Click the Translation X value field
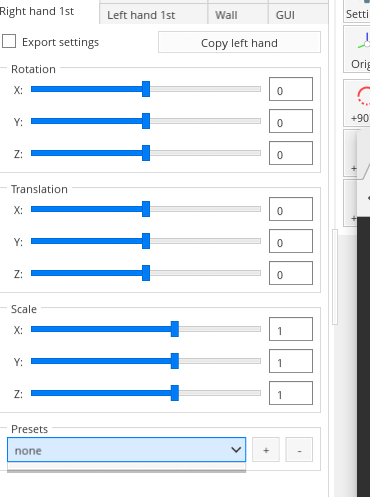This screenshot has height=497, width=370. pyautogui.click(x=291, y=209)
